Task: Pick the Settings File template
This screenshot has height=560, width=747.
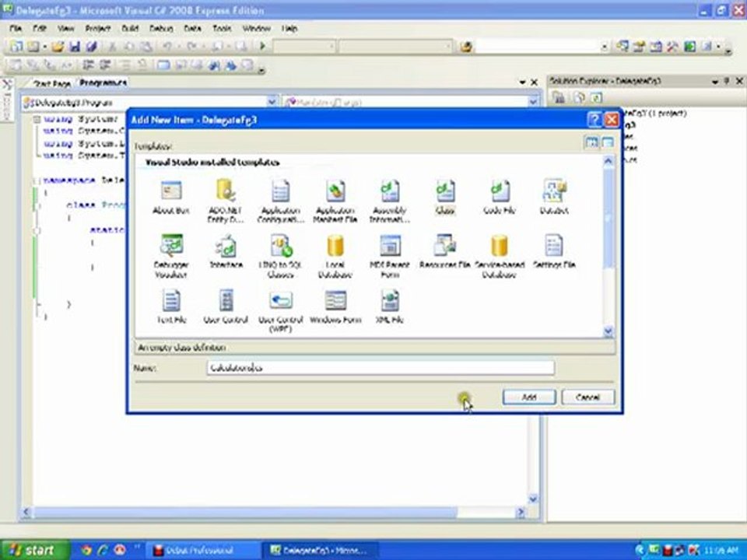Action: point(553,251)
